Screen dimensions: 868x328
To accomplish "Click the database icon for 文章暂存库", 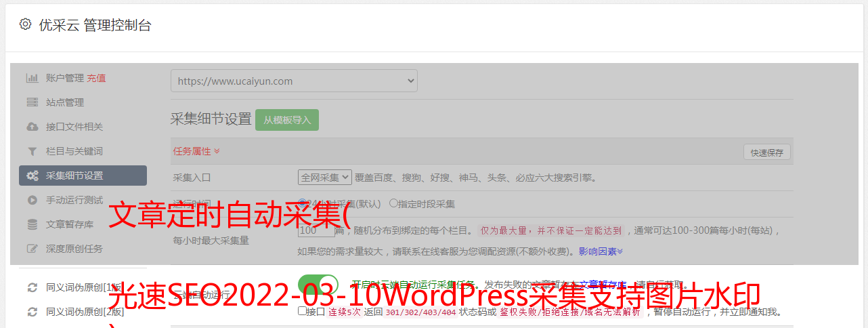I will [x=32, y=224].
